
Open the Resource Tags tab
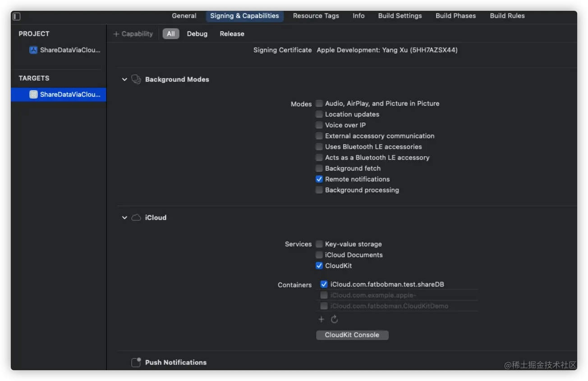(x=316, y=16)
